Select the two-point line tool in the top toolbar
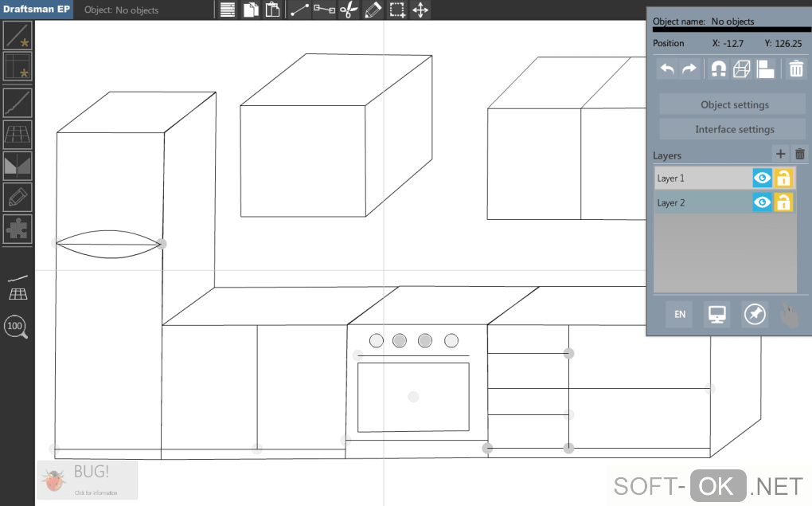Image resolution: width=812 pixels, height=506 pixels. 300,10
